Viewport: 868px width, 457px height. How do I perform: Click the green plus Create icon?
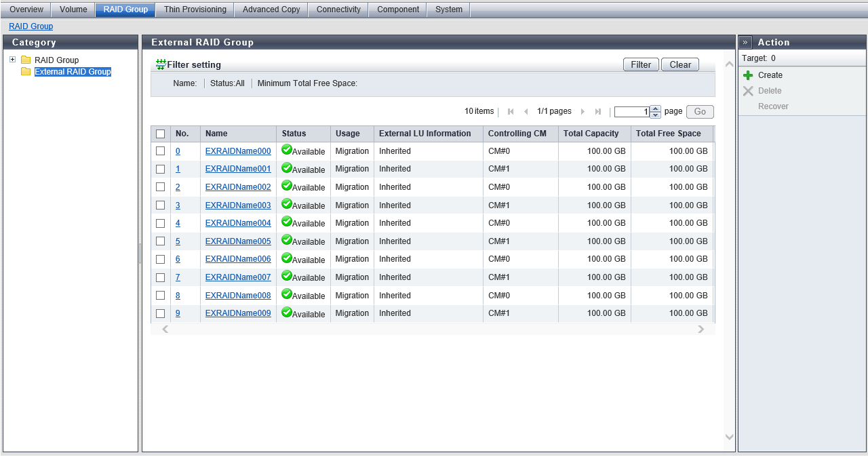[748, 75]
